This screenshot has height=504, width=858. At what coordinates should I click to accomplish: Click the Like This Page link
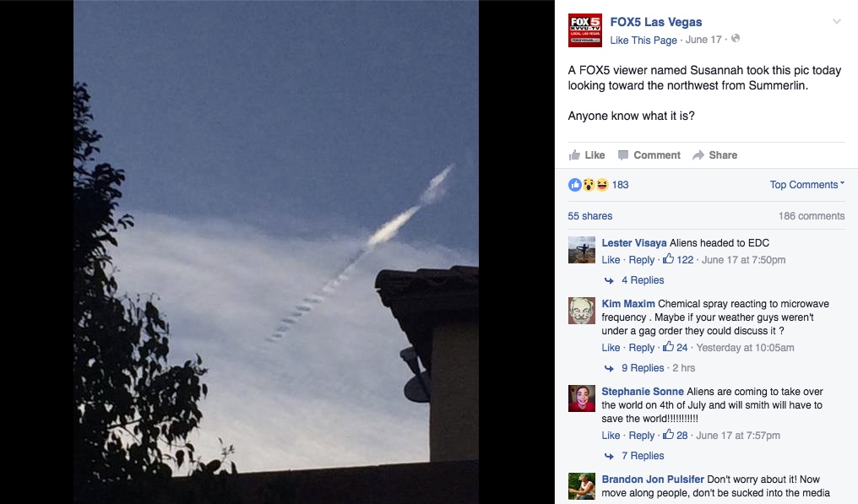643,41
